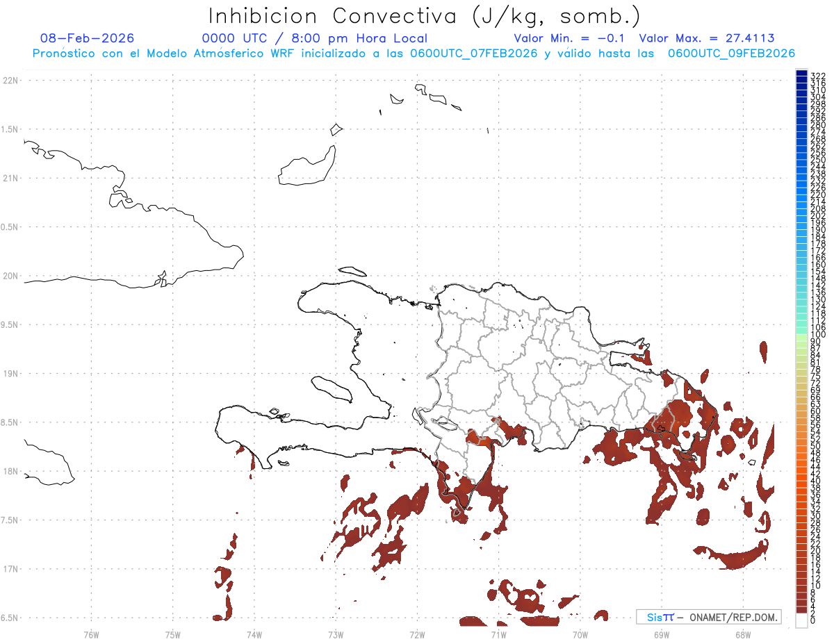This screenshot has height=644, width=834.
Task: Click the '9.5N' latitude label
Action: 10,324
